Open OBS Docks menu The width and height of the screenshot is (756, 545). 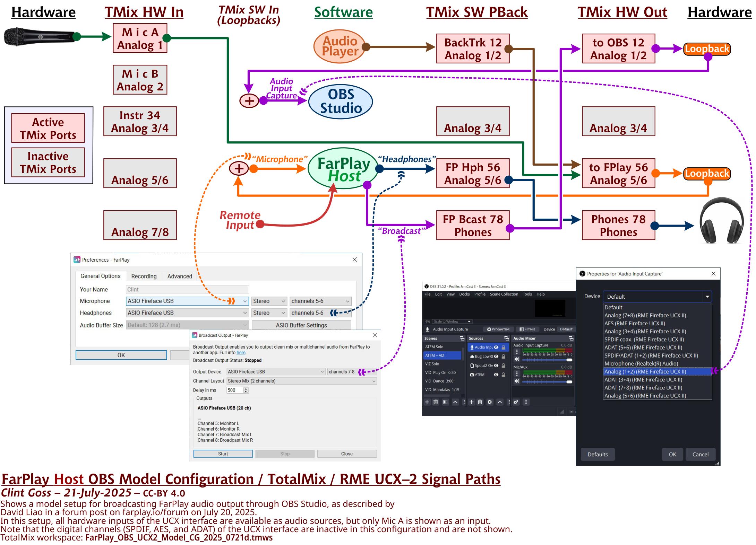[x=464, y=295]
